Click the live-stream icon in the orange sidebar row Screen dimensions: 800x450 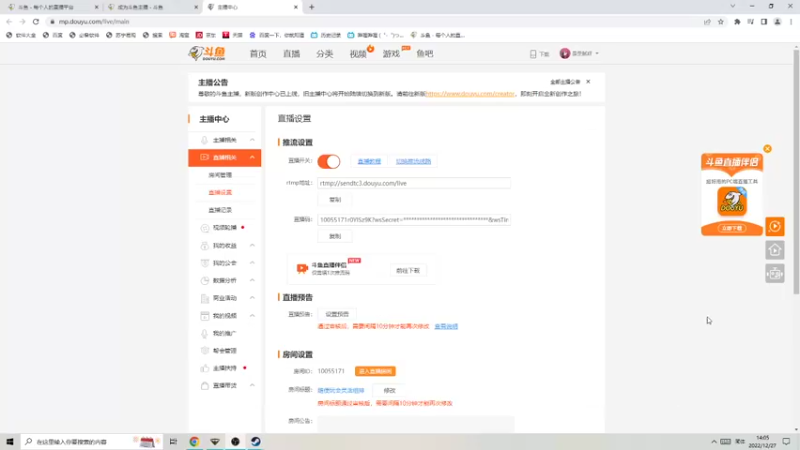(205, 157)
